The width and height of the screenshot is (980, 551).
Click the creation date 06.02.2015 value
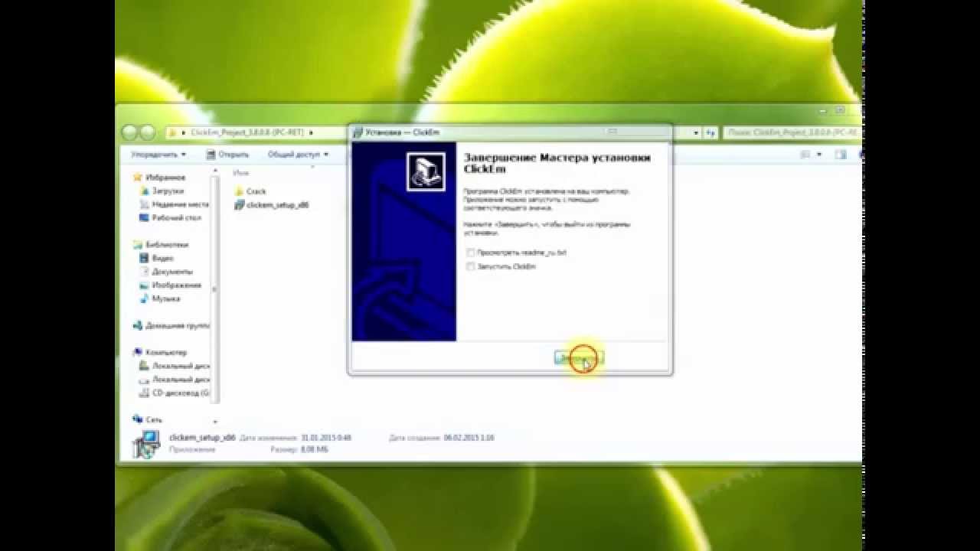[x=469, y=438]
